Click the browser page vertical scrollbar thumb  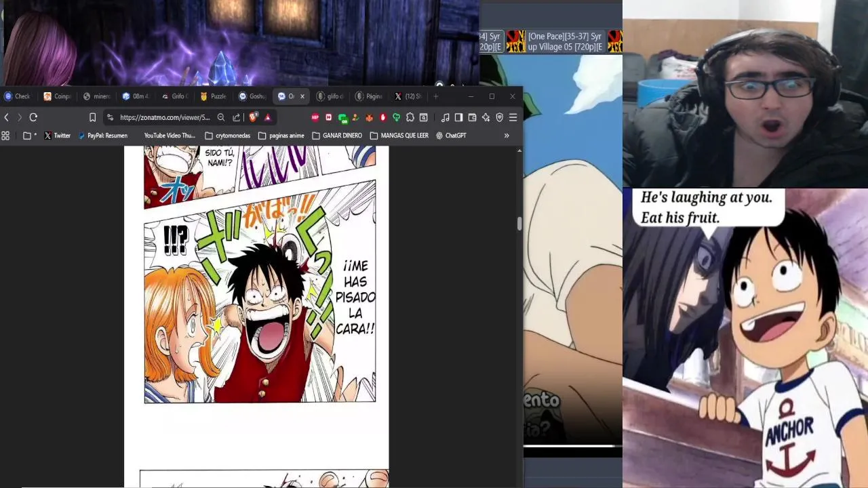coord(519,224)
